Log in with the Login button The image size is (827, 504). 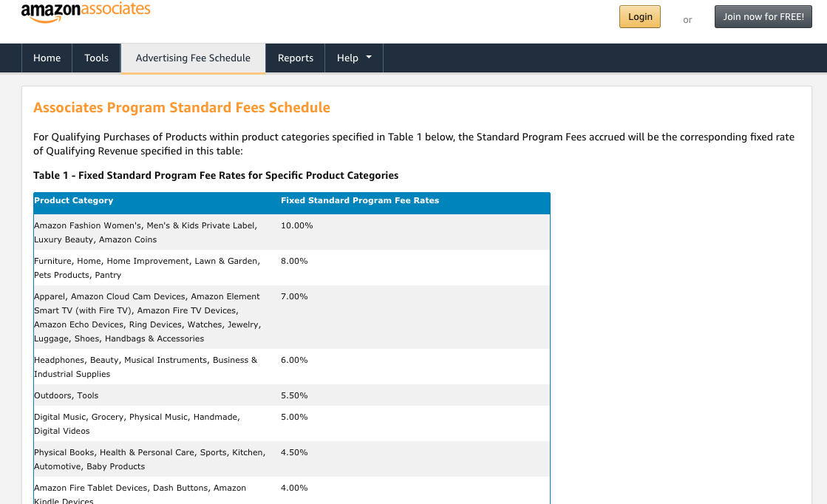pyautogui.click(x=640, y=17)
